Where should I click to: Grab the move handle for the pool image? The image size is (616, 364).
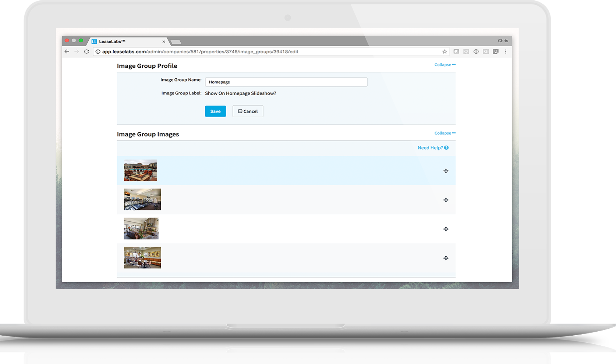coord(446,171)
